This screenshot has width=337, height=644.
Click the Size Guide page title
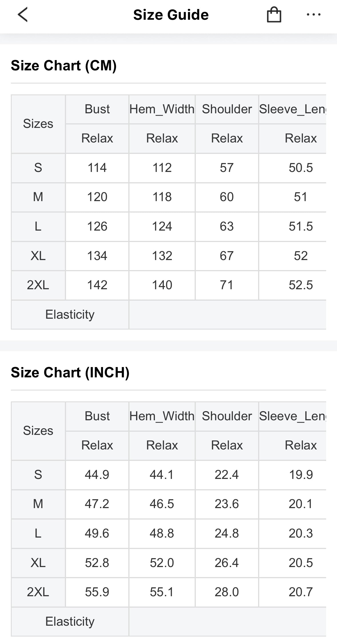[x=171, y=15]
